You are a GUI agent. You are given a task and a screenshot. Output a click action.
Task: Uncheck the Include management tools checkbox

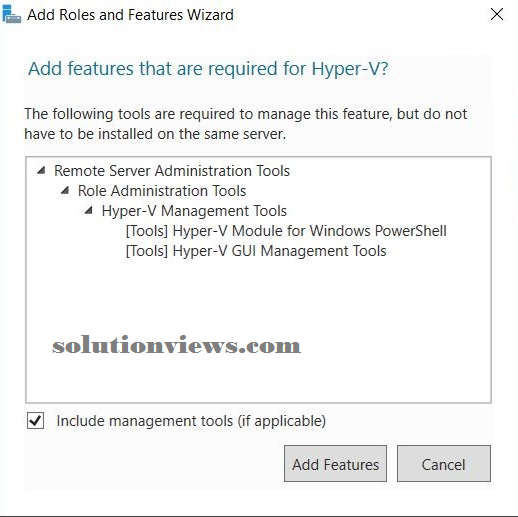tap(35, 420)
